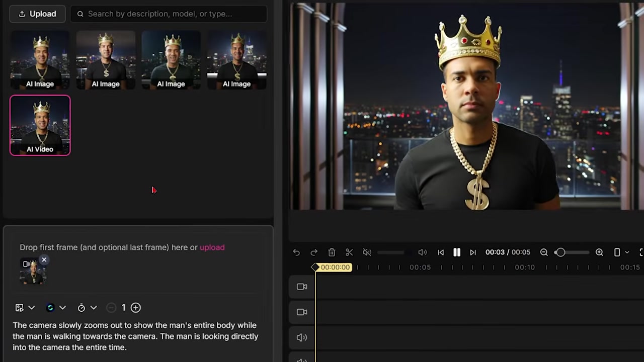Click the Upload button

pyautogui.click(x=37, y=14)
